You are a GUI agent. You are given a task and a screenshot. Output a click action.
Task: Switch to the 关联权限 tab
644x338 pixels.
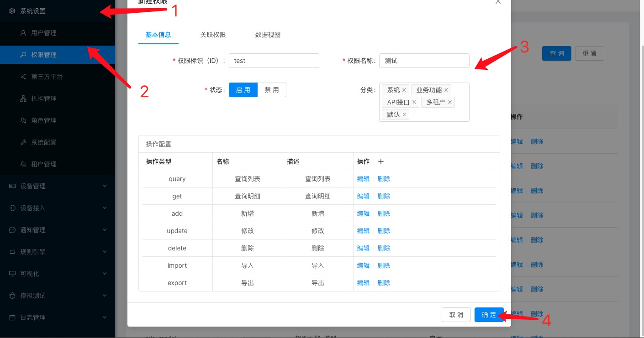pos(213,35)
